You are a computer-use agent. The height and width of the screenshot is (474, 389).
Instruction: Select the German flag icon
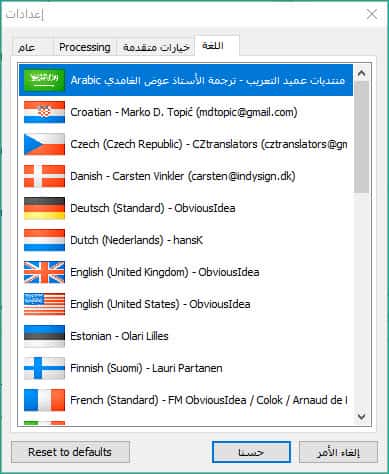pos(44,208)
